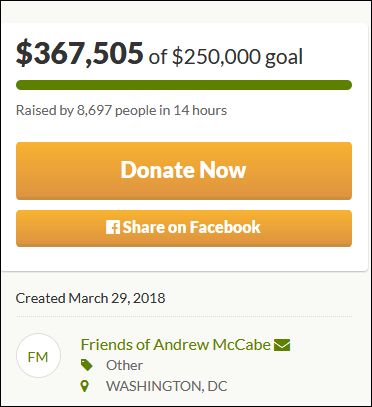Click the dotted divider under the created date
This screenshot has height=407, width=372.
(184, 316)
